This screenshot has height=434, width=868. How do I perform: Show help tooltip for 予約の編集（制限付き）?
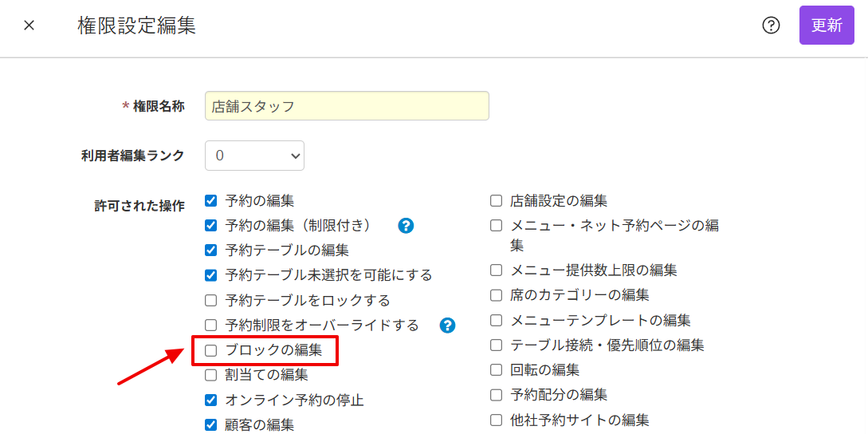coord(407,226)
